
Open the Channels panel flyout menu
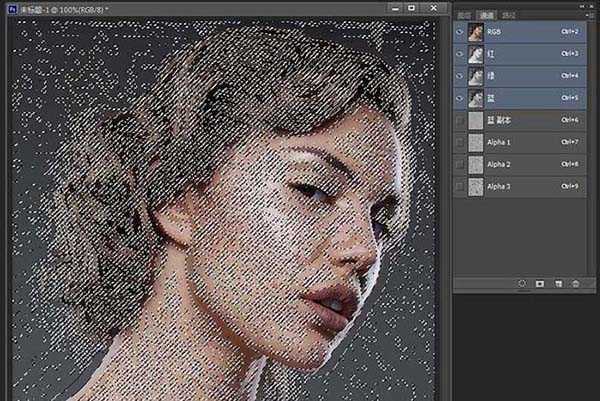589,17
